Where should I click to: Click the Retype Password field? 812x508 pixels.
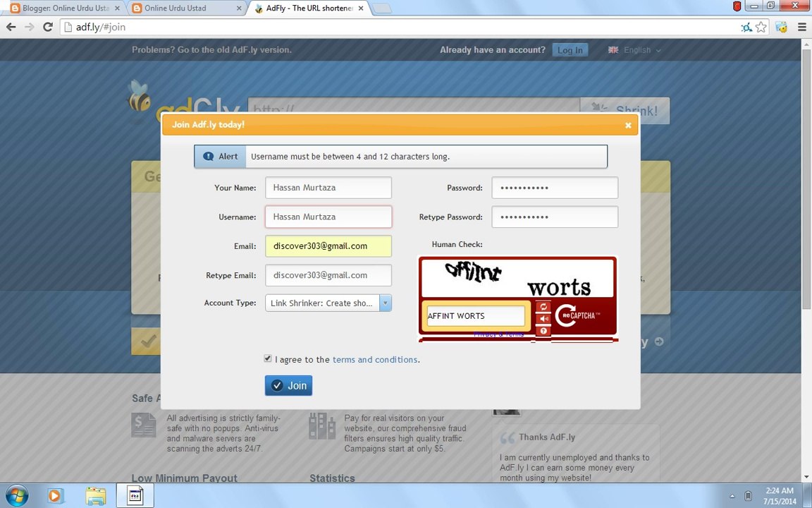coord(555,217)
